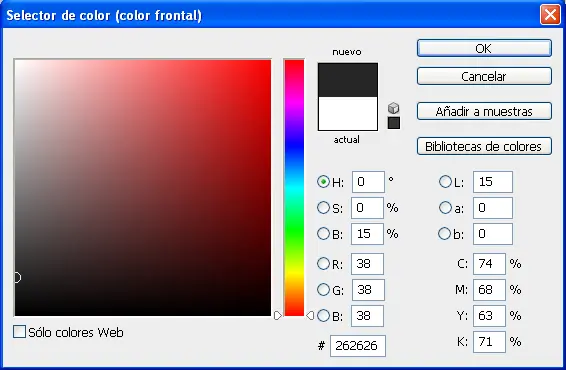The width and height of the screenshot is (566, 370).
Task: Click the M magenta percent field
Action: point(489,290)
